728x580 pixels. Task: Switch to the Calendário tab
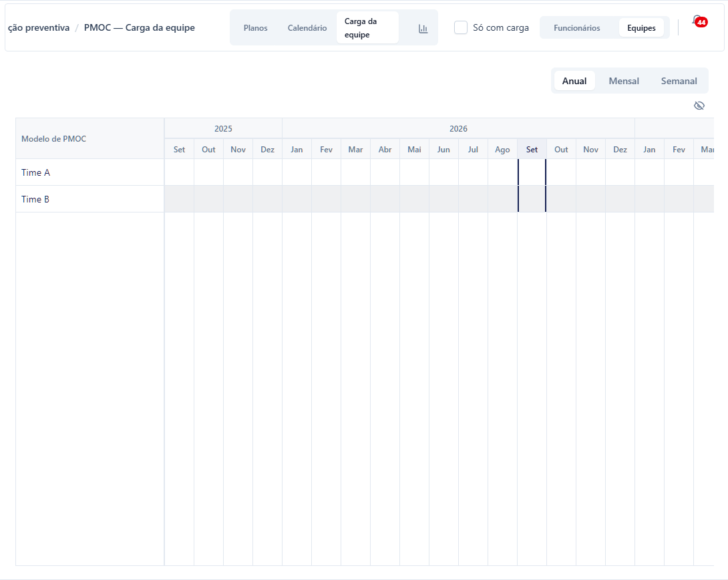click(307, 28)
